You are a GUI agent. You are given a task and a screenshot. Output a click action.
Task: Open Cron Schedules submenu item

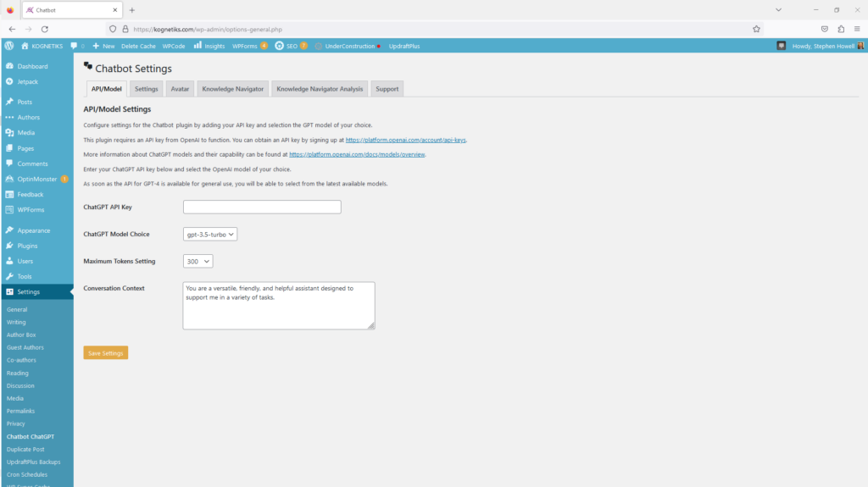pyautogui.click(x=26, y=475)
